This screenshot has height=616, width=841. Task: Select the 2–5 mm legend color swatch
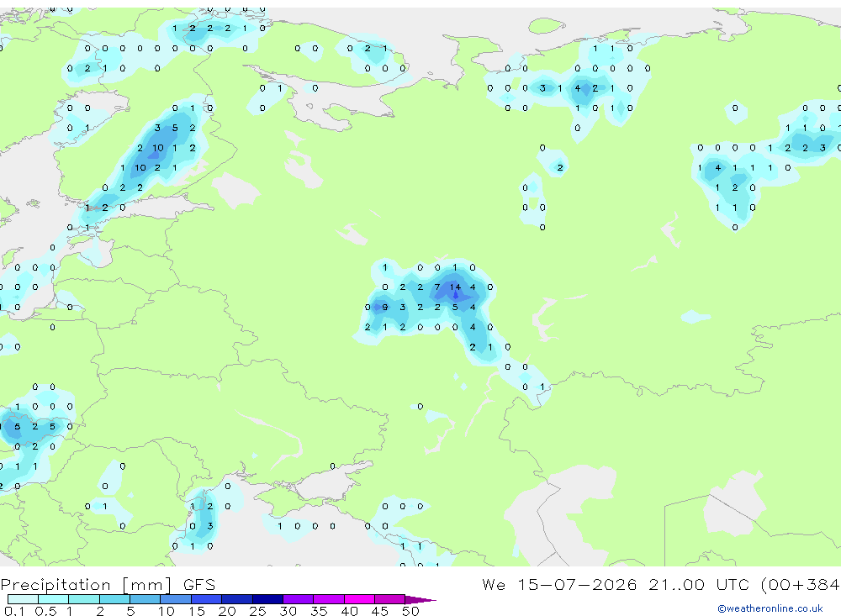click(x=114, y=599)
